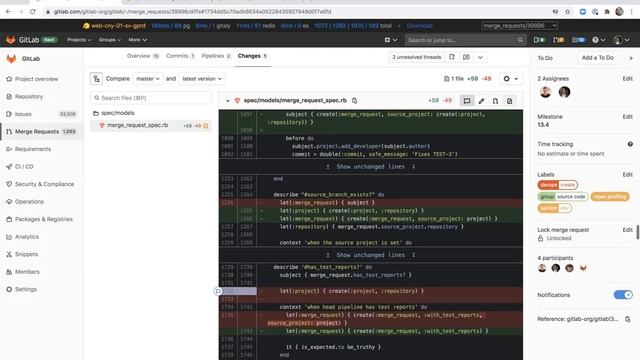The height and width of the screenshot is (360, 640).
Task: Switch to the Pipelines tab
Action: click(216, 56)
